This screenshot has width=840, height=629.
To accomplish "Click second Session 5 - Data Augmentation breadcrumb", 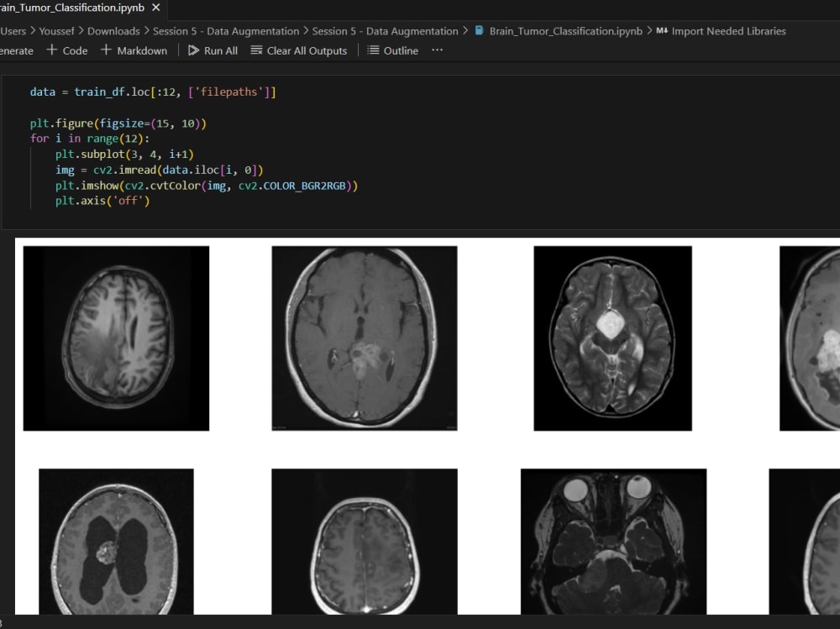I will (386, 31).
